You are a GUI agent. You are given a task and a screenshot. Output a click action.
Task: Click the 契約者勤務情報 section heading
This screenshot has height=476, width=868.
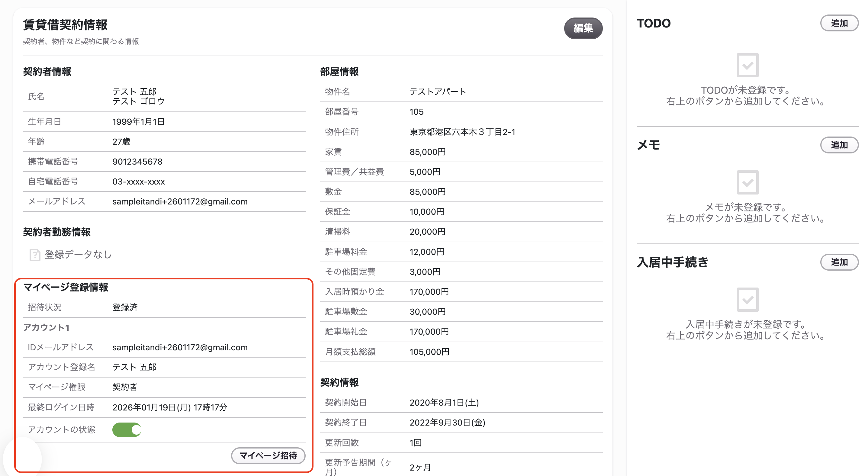click(x=56, y=232)
